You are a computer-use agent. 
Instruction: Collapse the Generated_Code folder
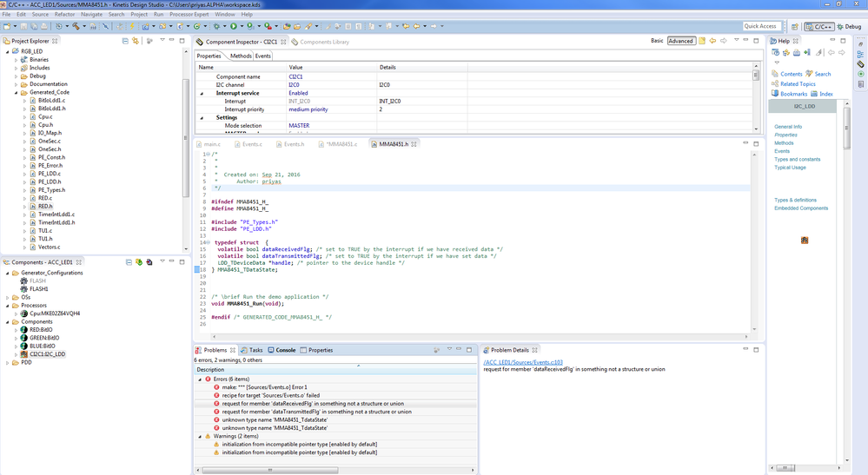(16, 92)
